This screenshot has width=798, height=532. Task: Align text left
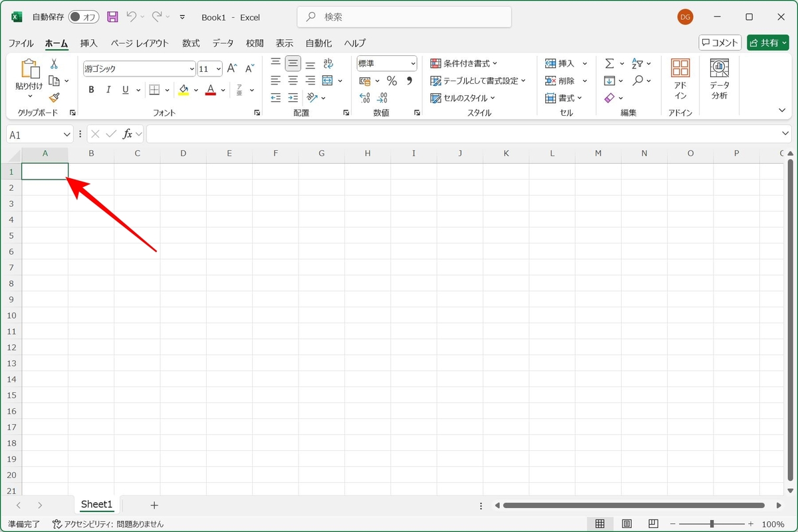click(276, 80)
